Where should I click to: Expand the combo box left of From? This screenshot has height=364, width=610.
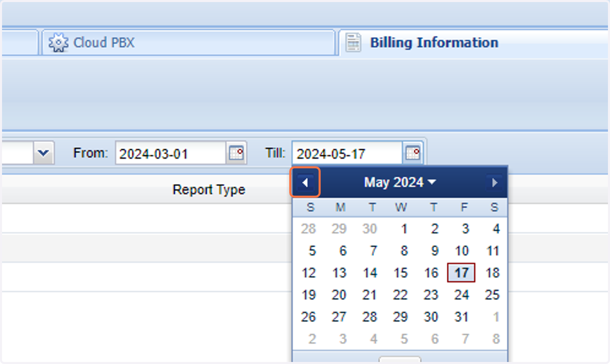point(44,153)
